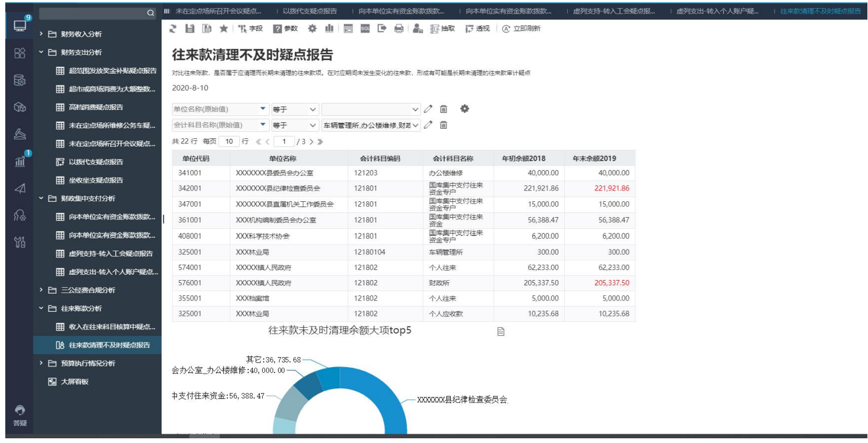
Task: Click the favorite star toolbar icon
Action: pyautogui.click(x=223, y=28)
